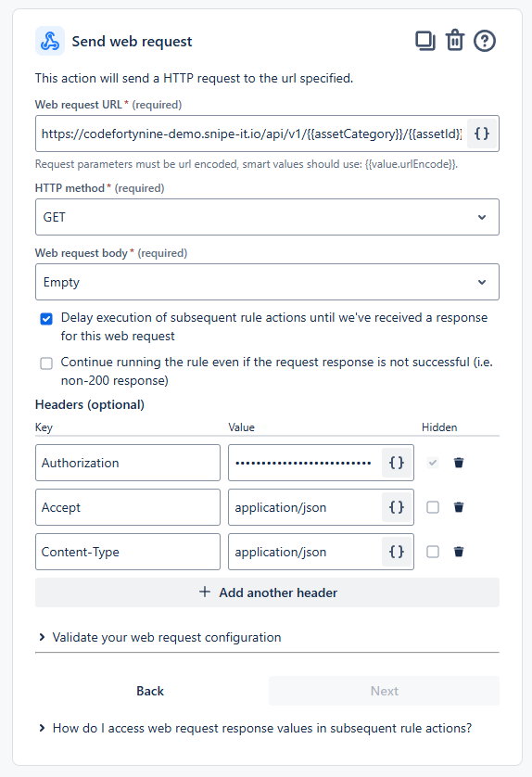This screenshot has width=532, height=777.
Task: Open smart values for the Accept header value
Action: click(397, 507)
